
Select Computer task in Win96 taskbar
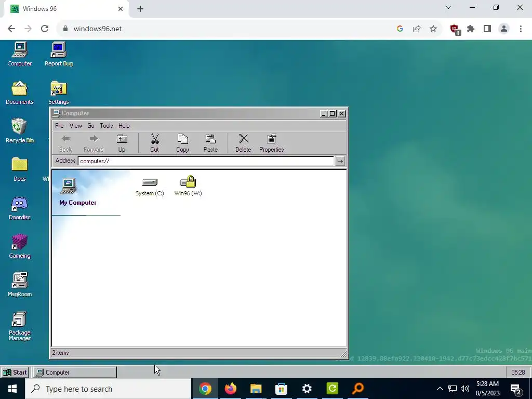point(75,372)
